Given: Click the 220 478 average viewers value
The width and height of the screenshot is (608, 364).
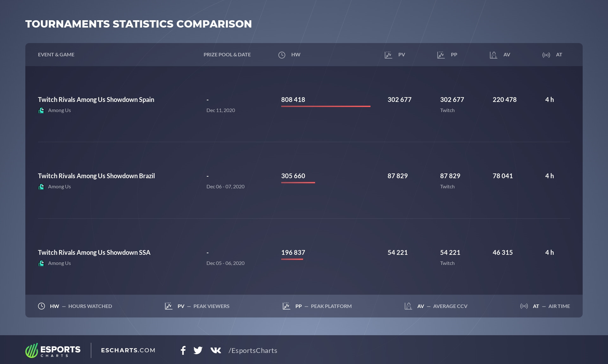Looking at the screenshot, I should coord(504,100).
